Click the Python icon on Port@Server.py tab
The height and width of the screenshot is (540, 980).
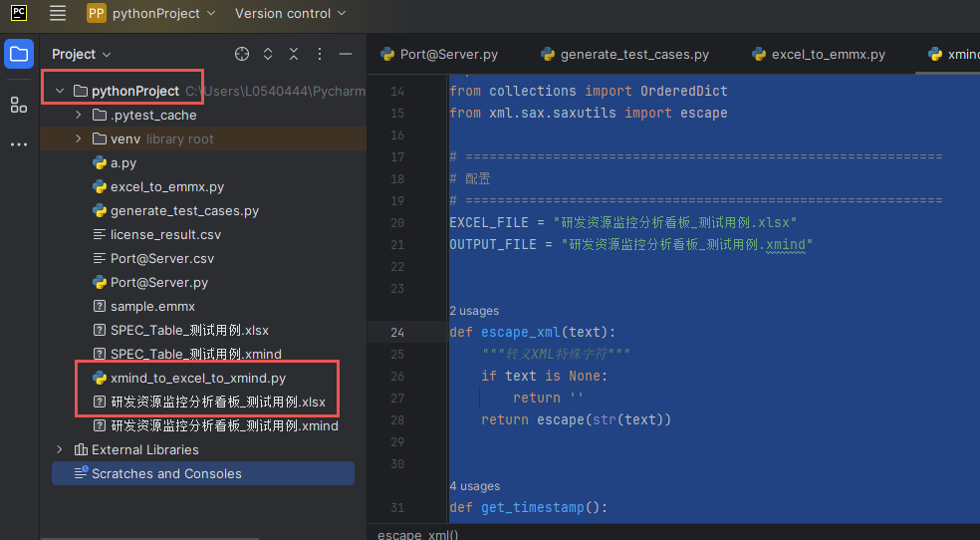(387, 55)
